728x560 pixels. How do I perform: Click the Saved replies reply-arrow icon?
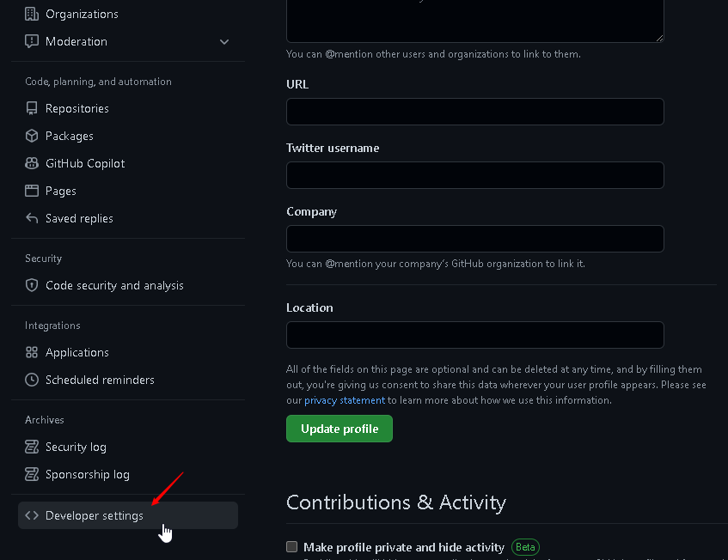coord(31,218)
